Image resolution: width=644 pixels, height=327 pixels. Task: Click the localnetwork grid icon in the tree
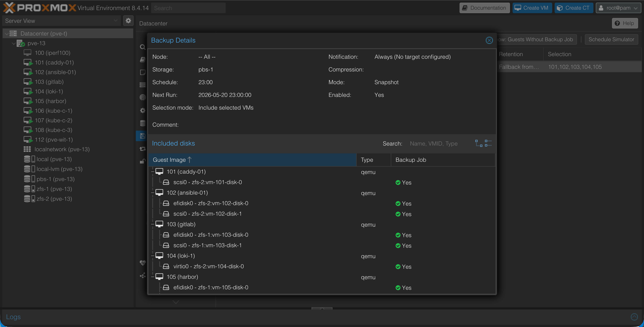click(x=27, y=149)
